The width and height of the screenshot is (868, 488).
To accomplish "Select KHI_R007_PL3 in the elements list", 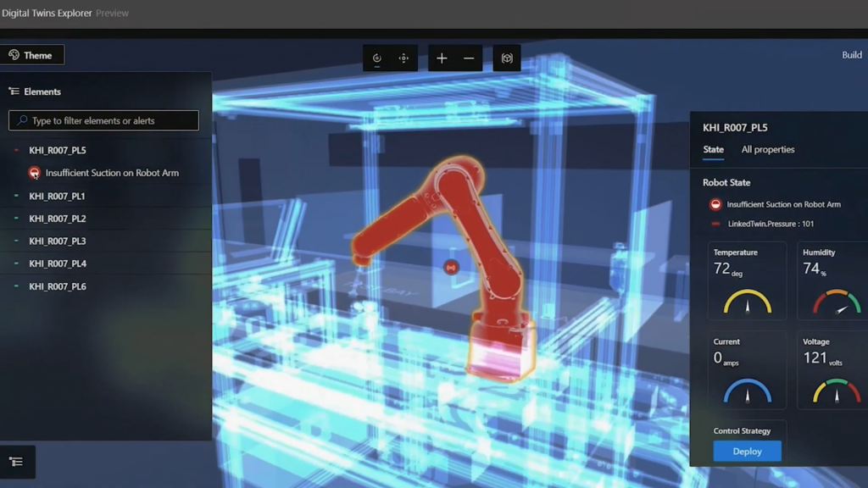I will coord(57,241).
